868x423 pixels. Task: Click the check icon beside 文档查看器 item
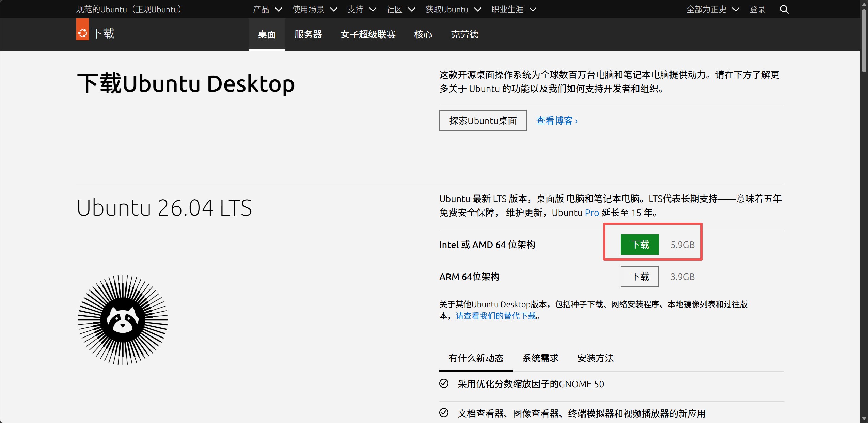click(x=444, y=413)
